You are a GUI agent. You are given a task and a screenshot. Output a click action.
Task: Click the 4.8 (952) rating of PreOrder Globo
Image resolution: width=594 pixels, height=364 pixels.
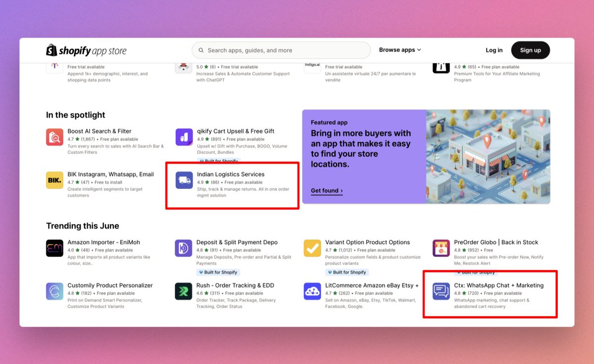[x=466, y=250]
